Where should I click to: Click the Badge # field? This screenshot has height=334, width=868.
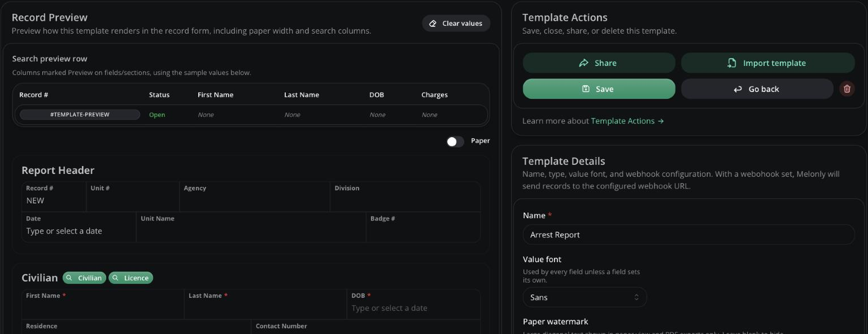(x=423, y=227)
